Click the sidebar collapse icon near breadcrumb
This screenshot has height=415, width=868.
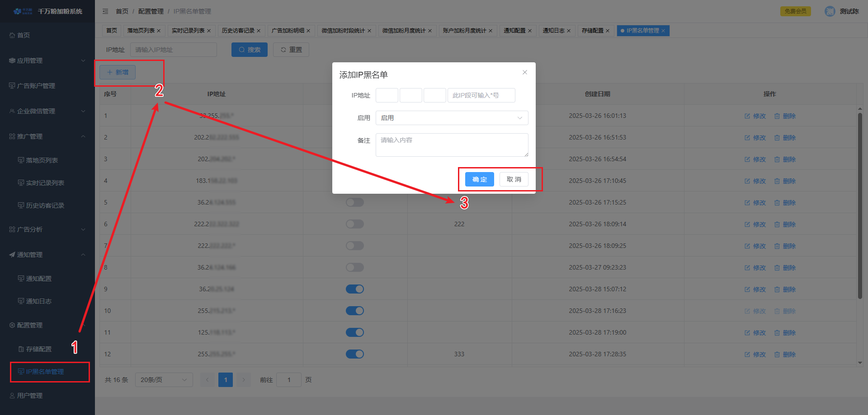coord(105,11)
